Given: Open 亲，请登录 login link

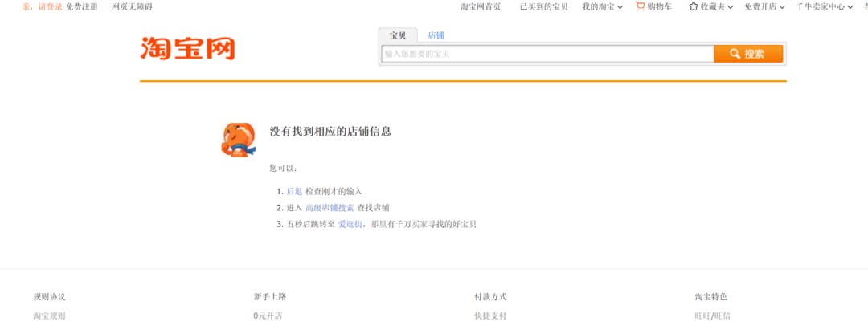Looking at the screenshot, I should (x=42, y=7).
